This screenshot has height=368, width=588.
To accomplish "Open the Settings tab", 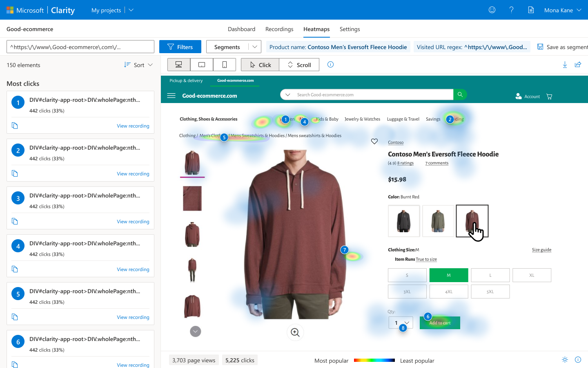I will [x=350, y=29].
